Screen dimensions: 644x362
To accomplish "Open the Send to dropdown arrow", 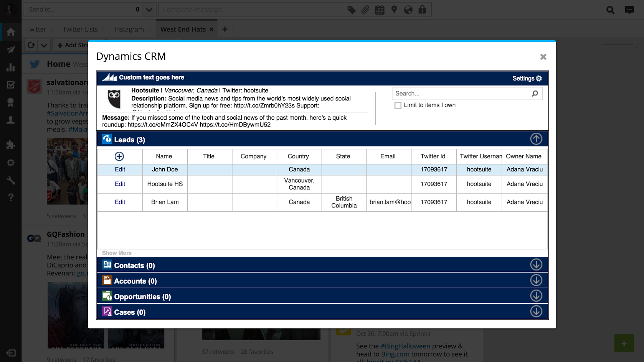I will [x=149, y=10].
